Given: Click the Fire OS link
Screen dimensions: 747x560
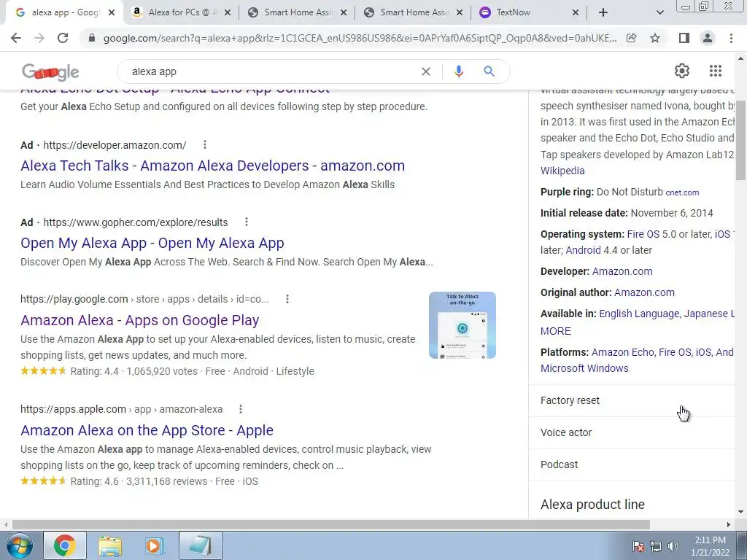Looking at the screenshot, I should 643,234.
